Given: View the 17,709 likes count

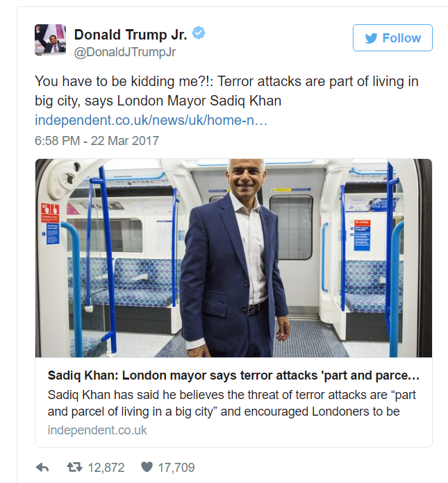Looking at the screenshot, I should click(x=176, y=468).
